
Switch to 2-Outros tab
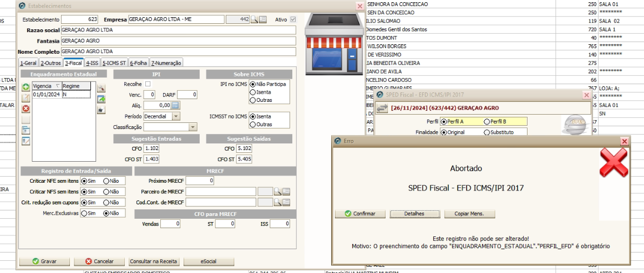50,63
